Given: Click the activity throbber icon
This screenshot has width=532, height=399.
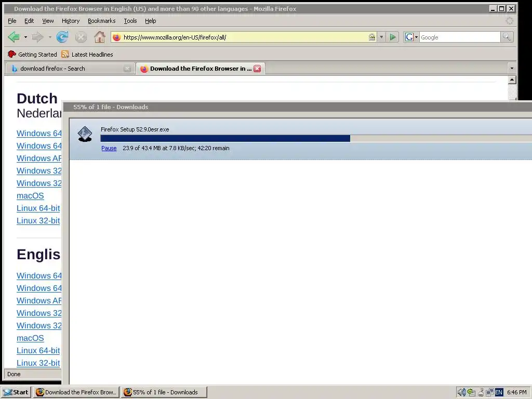Looking at the screenshot, I should pos(509,21).
